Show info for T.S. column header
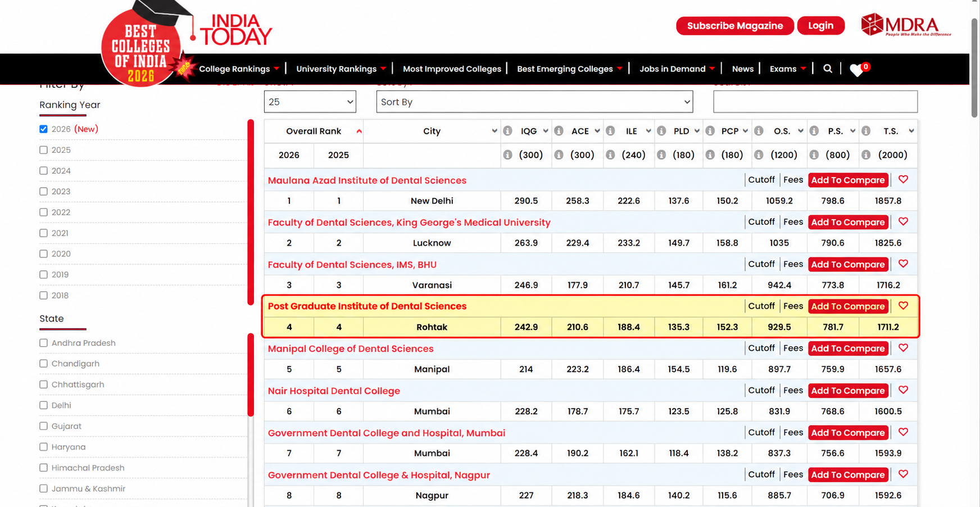Image resolution: width=980 pixels, height=507 pixels. click(866, 131)
